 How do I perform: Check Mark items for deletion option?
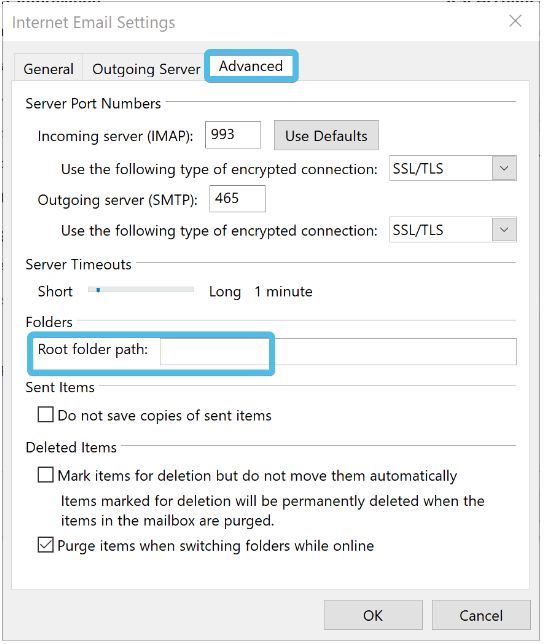click(x=46, y=475)
